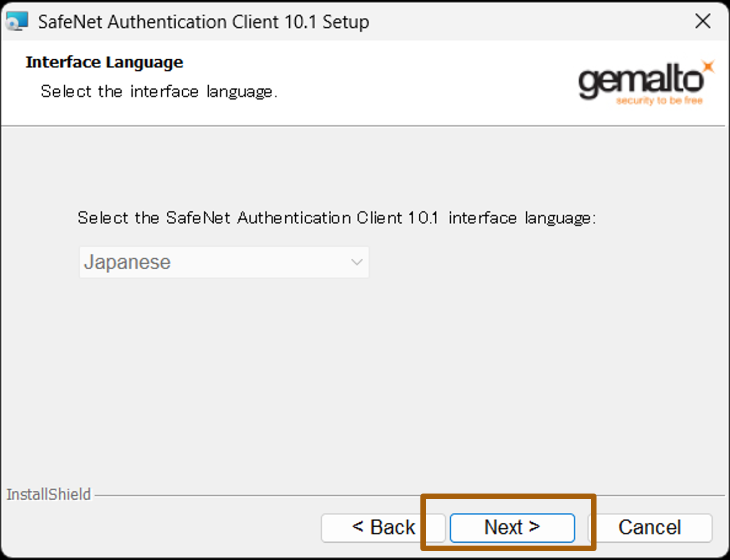The image size is (730, 560).
Task: Click the title bar blank area before the close button
Action: (x=526, y=21)
